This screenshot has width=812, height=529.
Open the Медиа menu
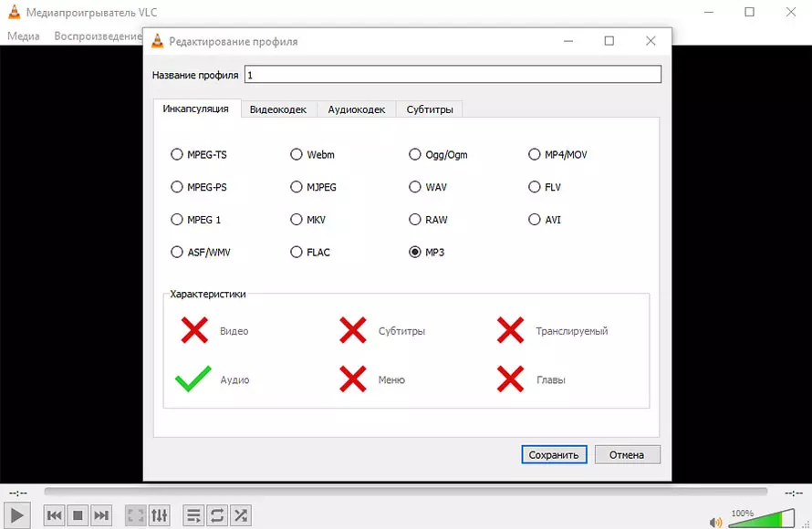point(24,36)
